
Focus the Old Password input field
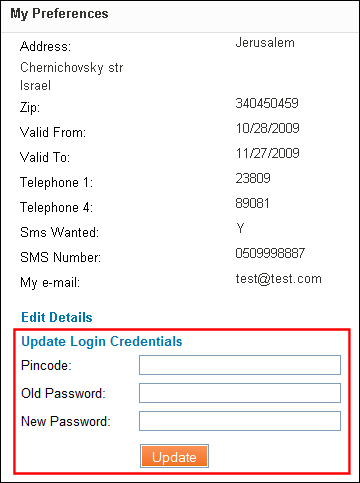pos(240,393)
